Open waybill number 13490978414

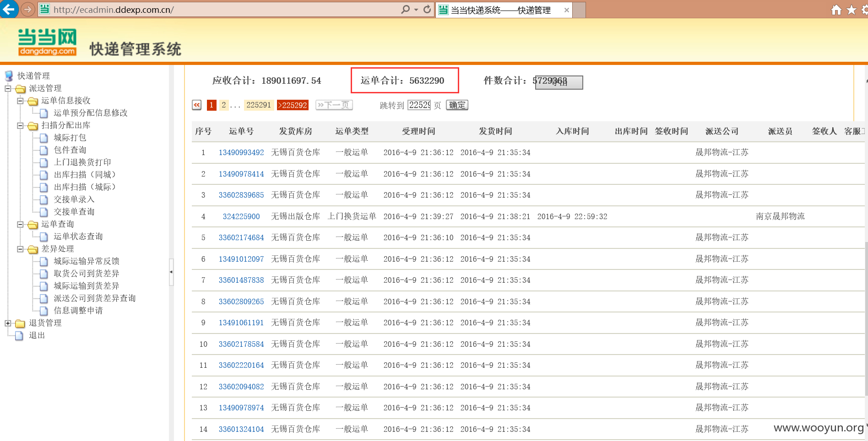(241, 174)
